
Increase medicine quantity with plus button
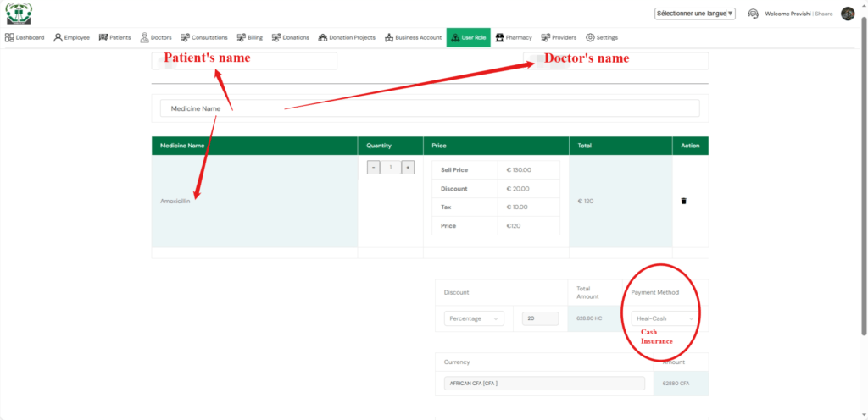pos(408,168)
